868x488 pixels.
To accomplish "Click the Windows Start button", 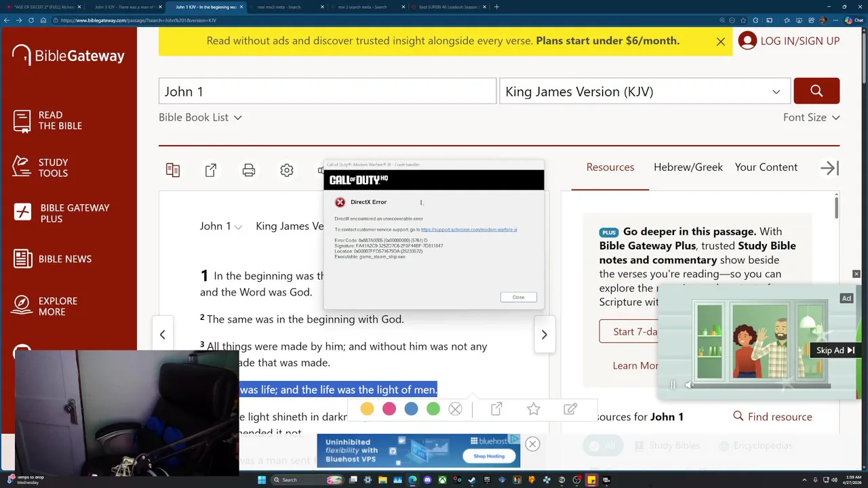I will tap(262, 480).
